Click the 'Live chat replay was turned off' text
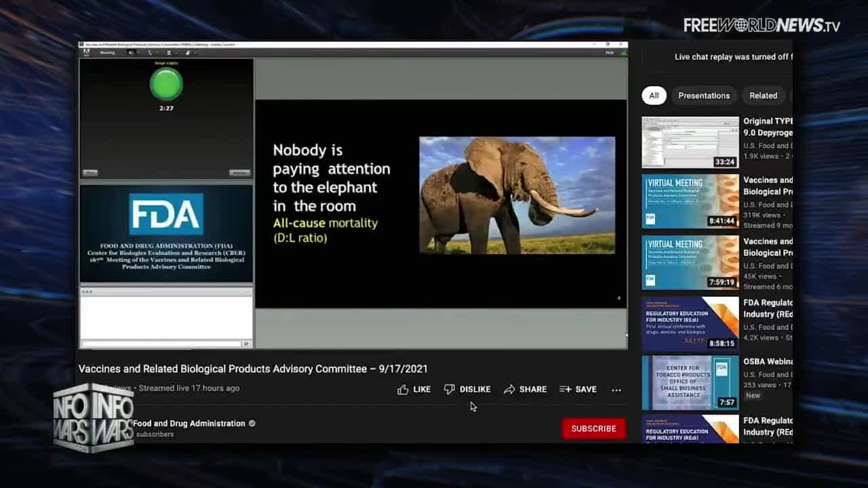868x488 pixels. (732, 57)
